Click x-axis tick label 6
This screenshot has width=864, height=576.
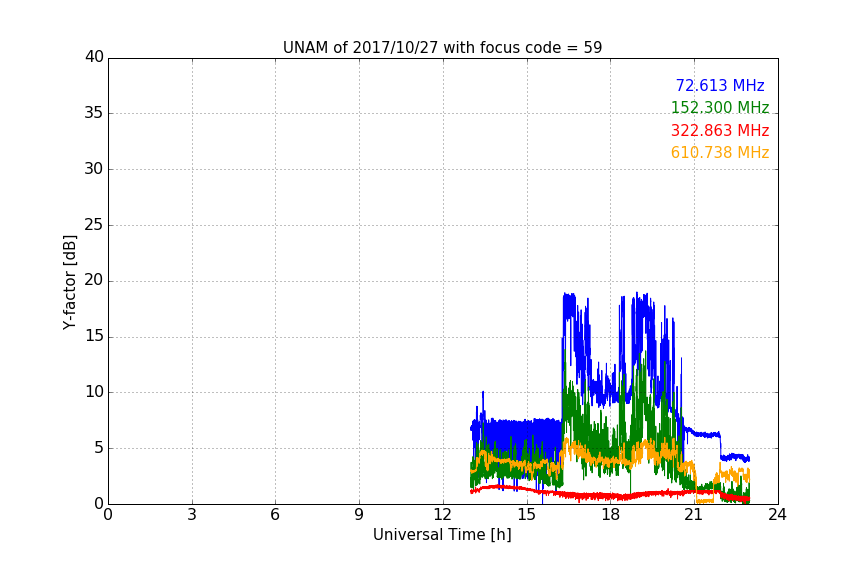pyautogui.click(x=275, y=515)
